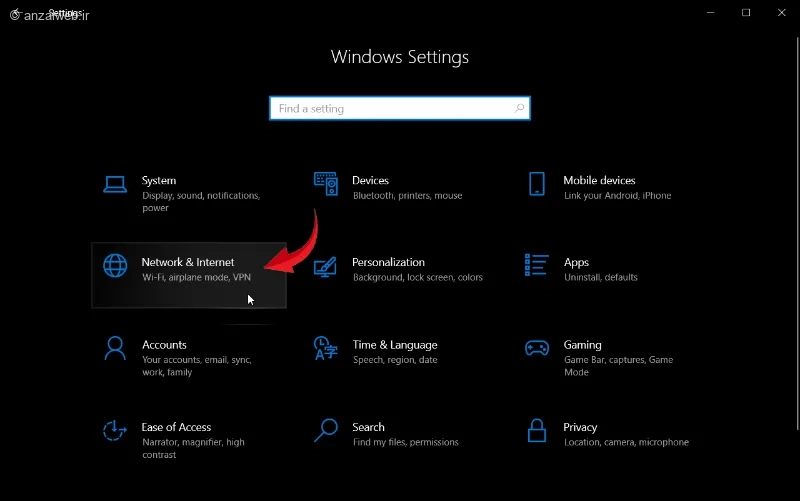Select the Apps list icon
This screenshot has height=501, width=800.
tap(537, 265)
